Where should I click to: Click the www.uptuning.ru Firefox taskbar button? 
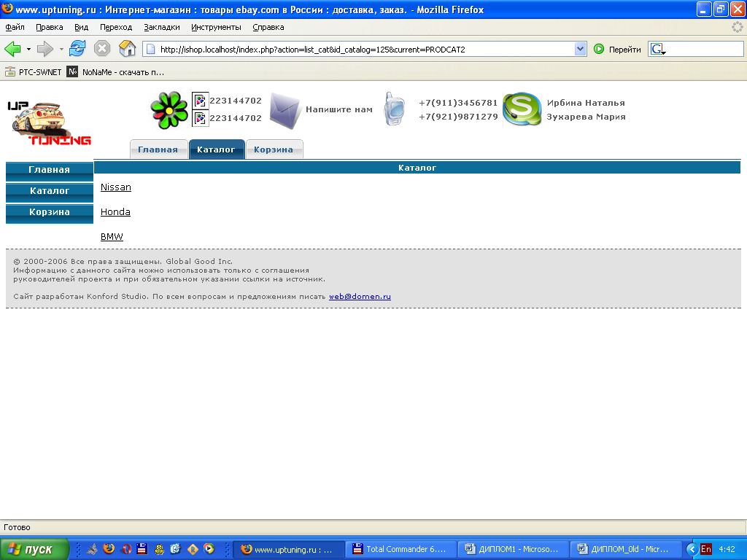(289, 549)
